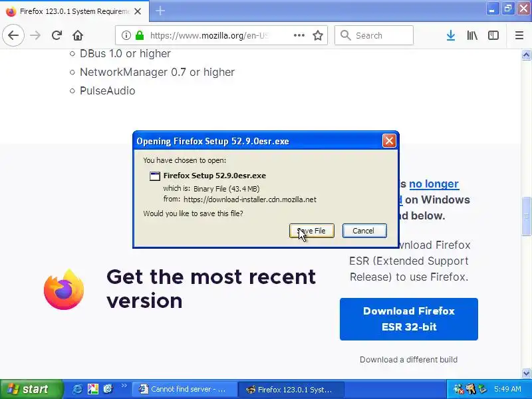Click 'NetworkManager 0.7 or higher' text
Viewport: 532px width, 399px height.
pos(157,72)
